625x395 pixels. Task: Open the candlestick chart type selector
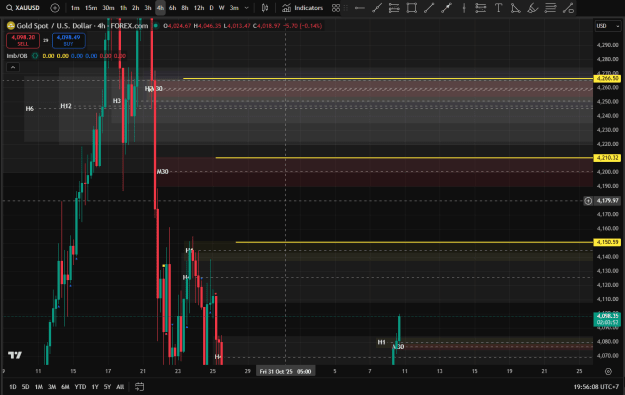265,8
